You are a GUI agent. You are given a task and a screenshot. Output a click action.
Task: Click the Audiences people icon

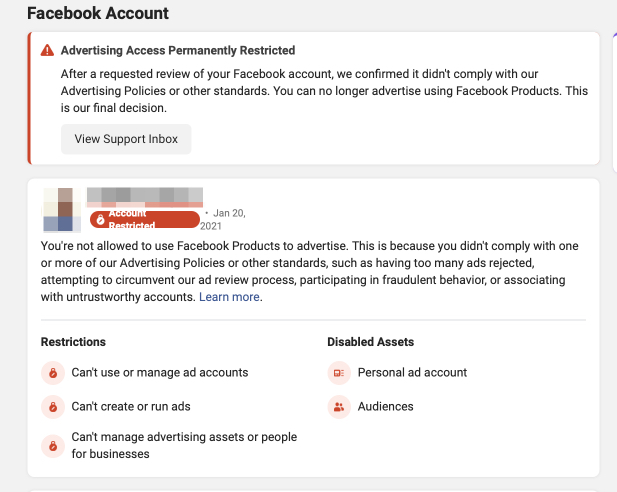[x=338, y=407]
